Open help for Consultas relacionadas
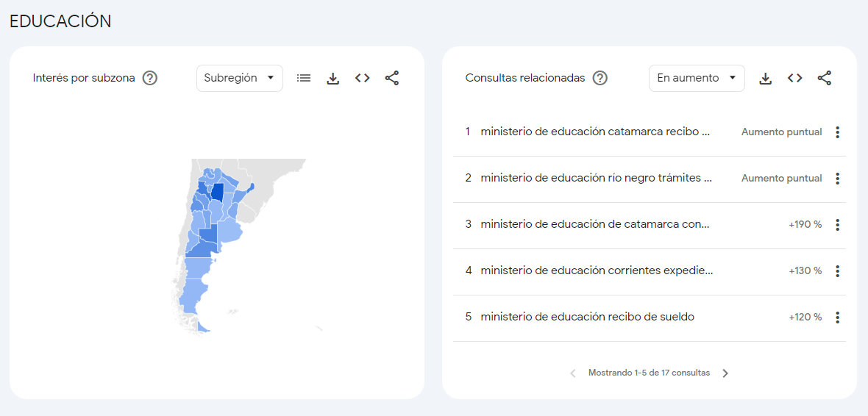868x416 pixels. coord(600,78)
